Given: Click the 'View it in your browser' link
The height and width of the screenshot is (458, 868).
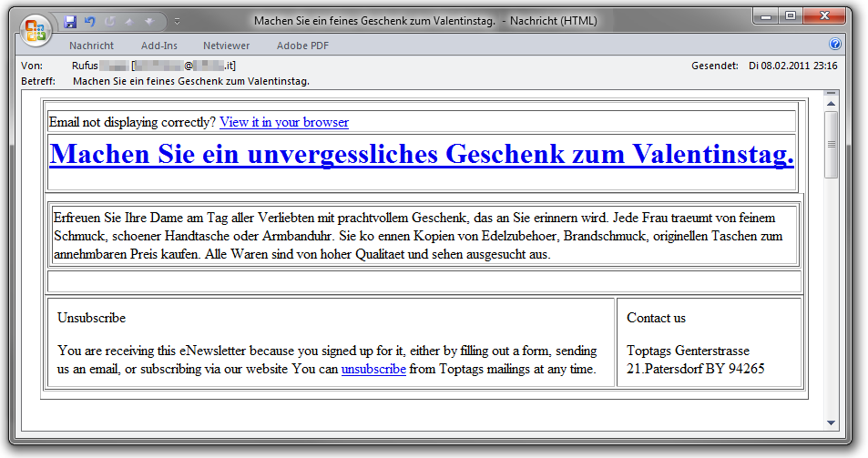Looking at the screenshot, I should [283, 122].
